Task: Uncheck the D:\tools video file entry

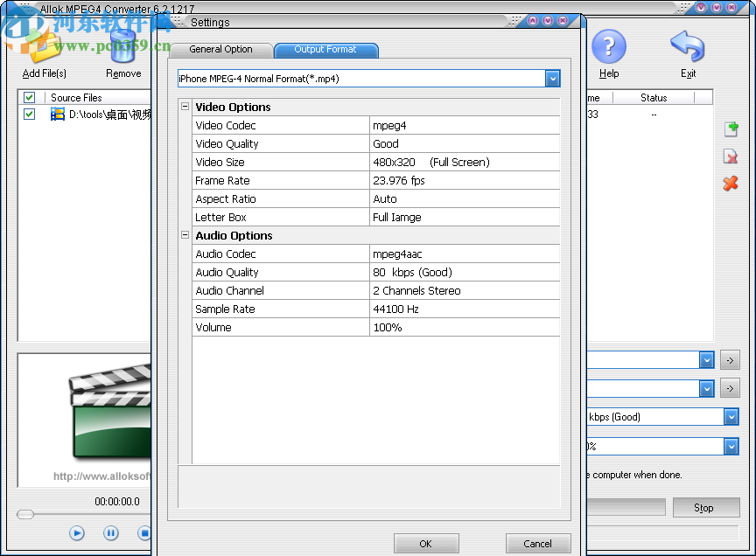Action: point(29,114)
